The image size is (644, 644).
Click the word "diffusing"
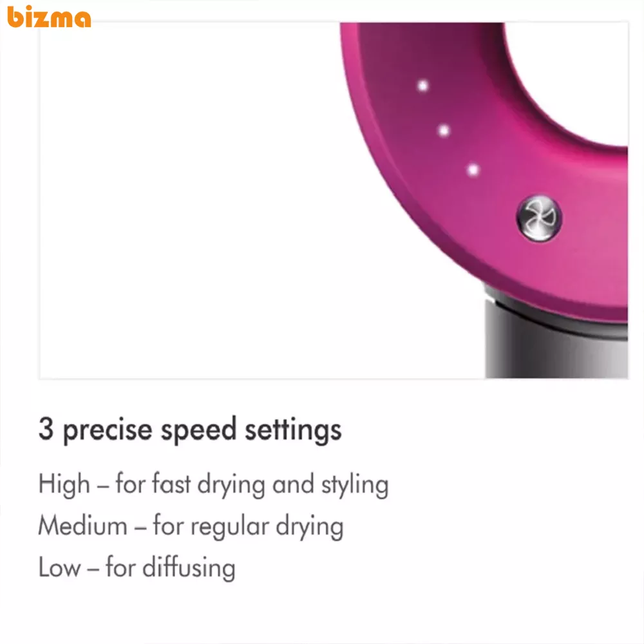click(x=189, y=568)
